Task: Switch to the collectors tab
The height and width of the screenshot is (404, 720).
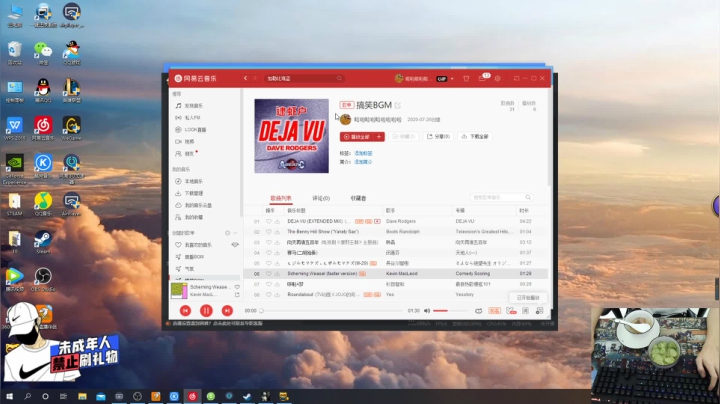Action: [x=358, y=198]
